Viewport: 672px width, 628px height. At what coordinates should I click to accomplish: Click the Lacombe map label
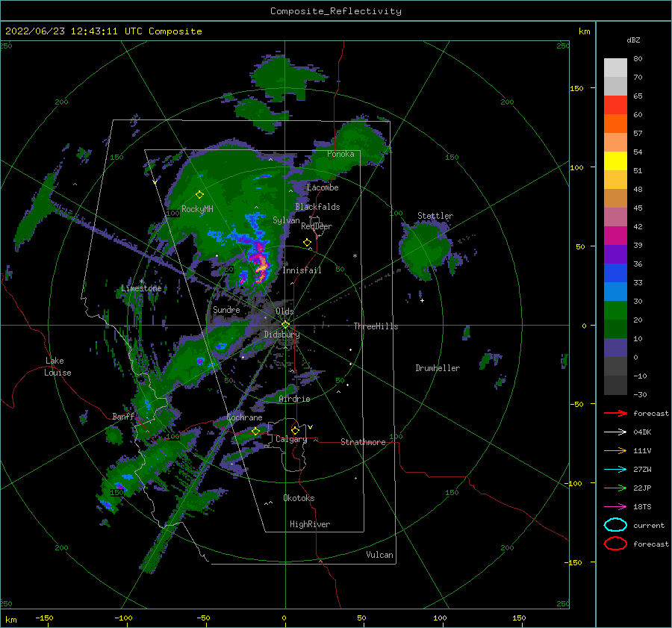[323, 187]
